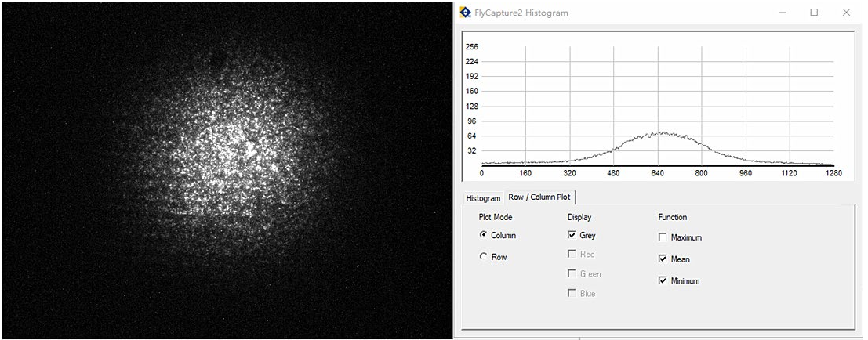Select the Column plot mode
Screen dimensions: 868x340
click(498, 235)
